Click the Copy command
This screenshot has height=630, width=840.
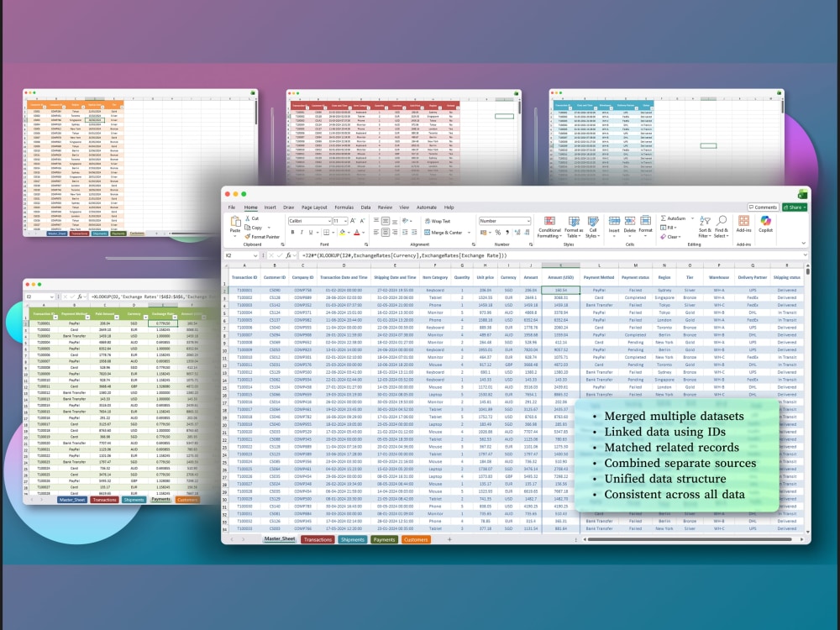click(253, 228)
